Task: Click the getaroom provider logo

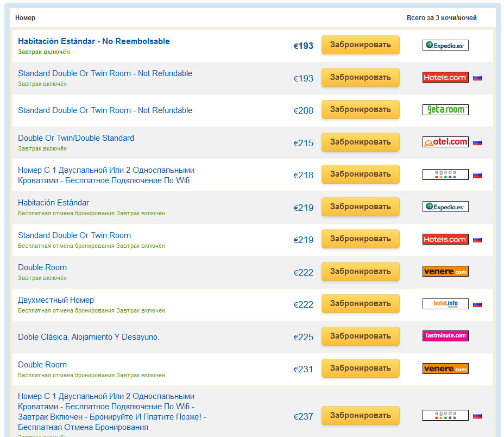Action: [445, 110]
